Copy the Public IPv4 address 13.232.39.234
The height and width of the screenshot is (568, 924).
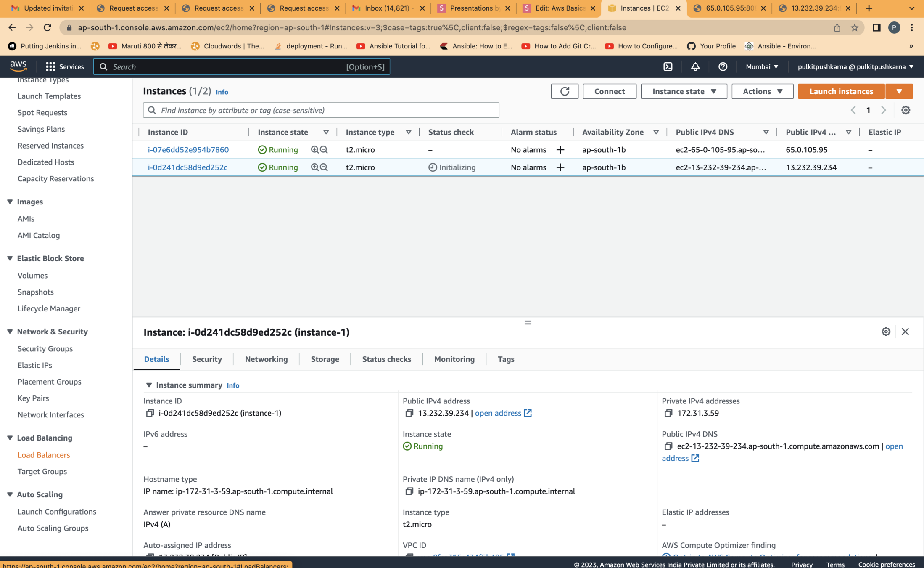[x=409, y=413]
